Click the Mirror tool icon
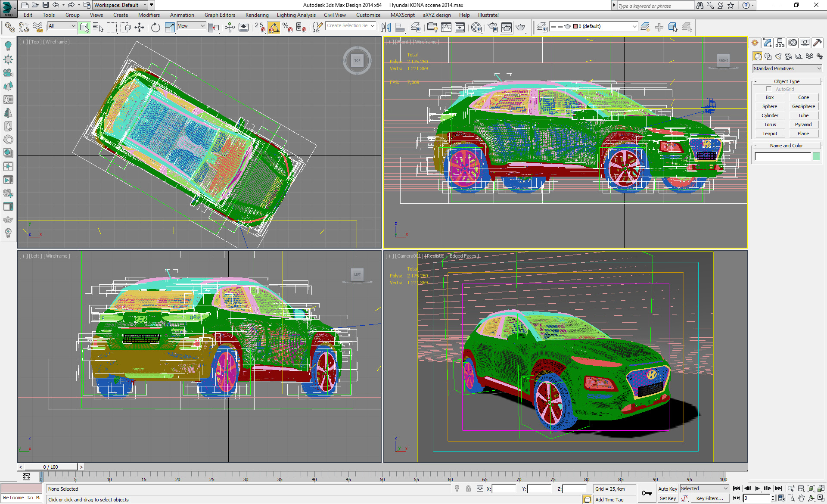This screenshot has height=504, width=827. [386, 28]
